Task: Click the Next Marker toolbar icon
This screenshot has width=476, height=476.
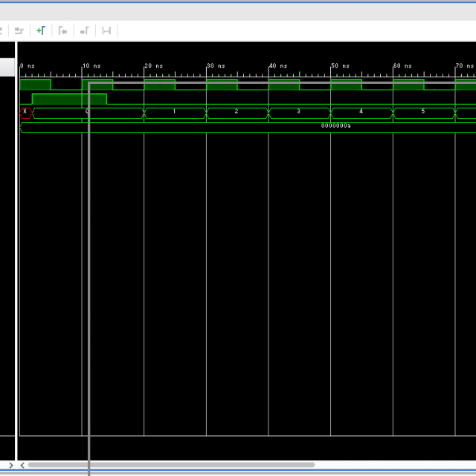Action: [x=85, y=30]
